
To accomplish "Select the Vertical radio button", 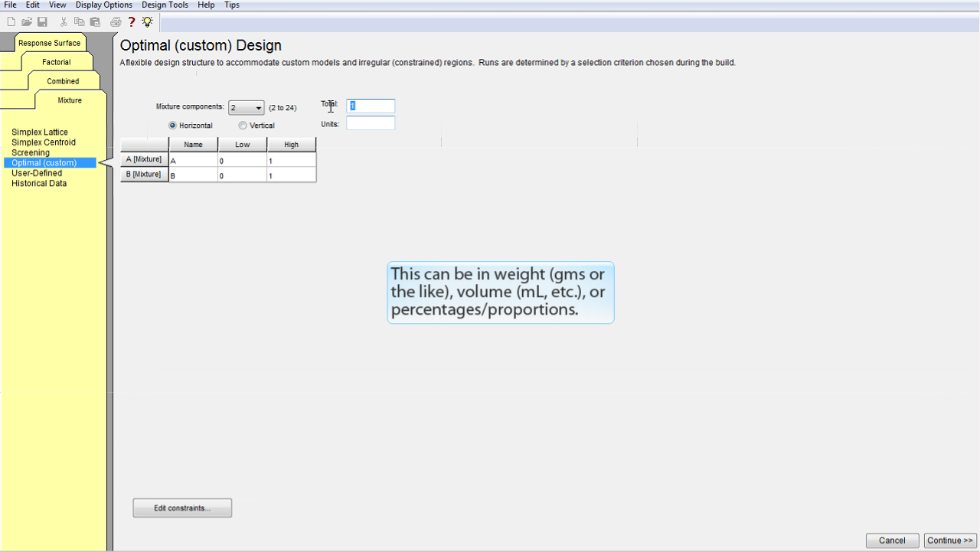I will click(x=243, y=126).
